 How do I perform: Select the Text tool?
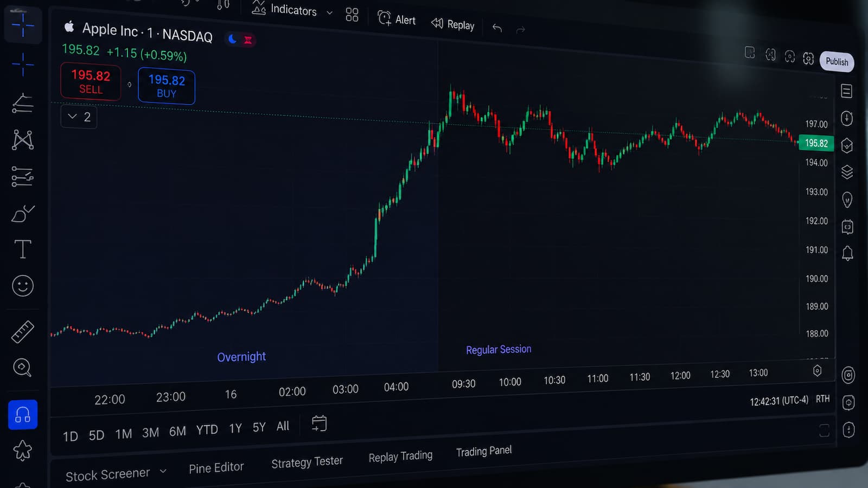click(23, 249)
